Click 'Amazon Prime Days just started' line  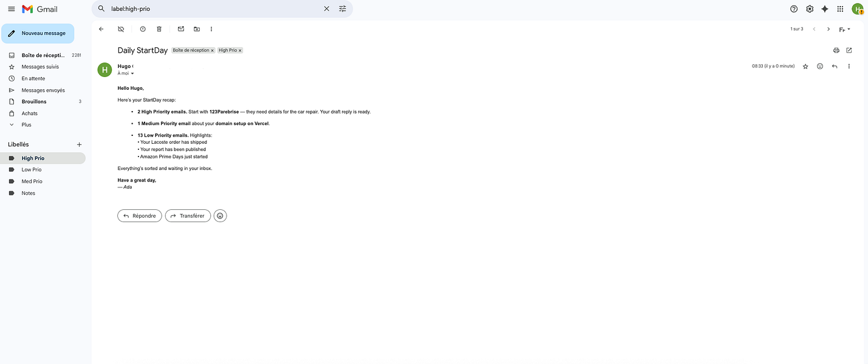174,157
